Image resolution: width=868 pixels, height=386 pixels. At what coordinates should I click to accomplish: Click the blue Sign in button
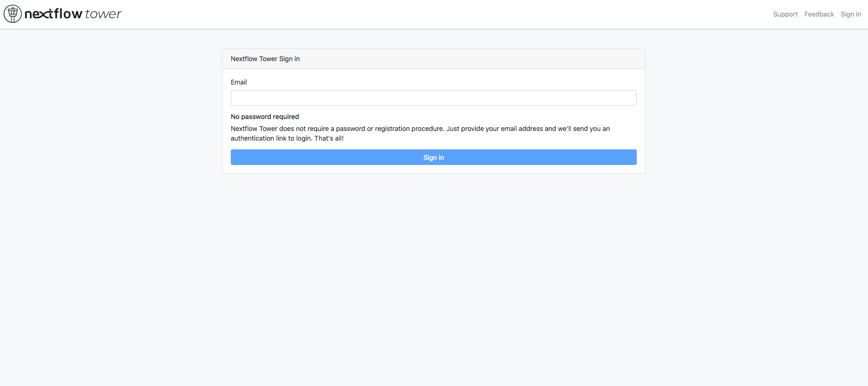[434, 157]
